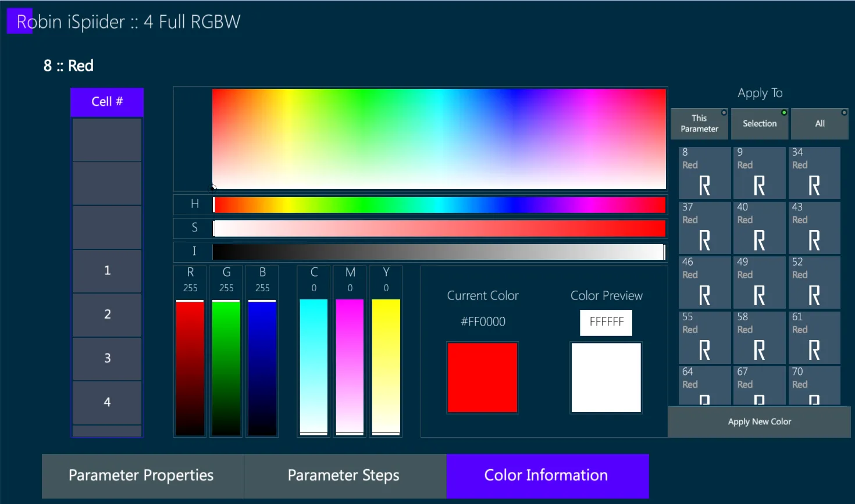Pick a color in the spectrum field
The height and width of the screenshot is (504, 855).
pos(439,139)
